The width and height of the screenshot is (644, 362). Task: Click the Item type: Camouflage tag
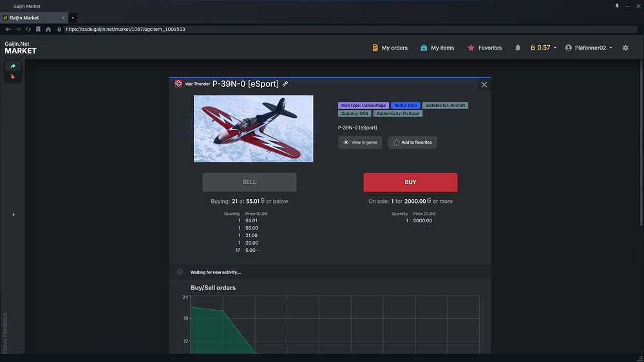[x=363, y=105]
